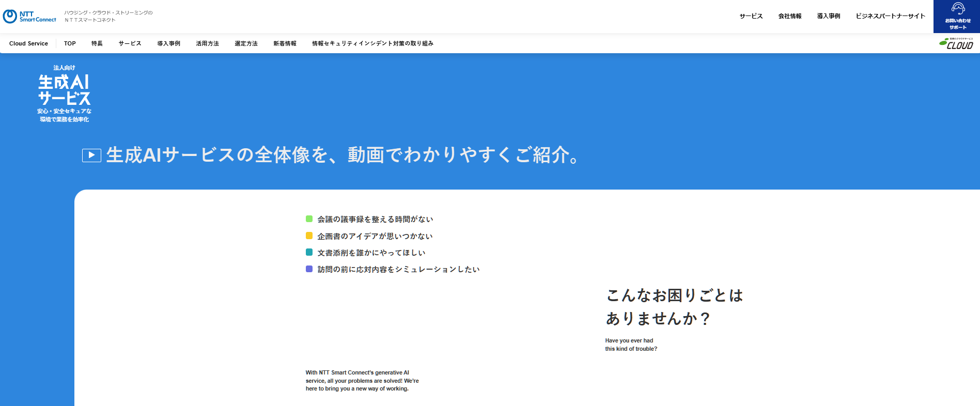Click the text Have you ever had this kind of trouble?
This screenshot has height=406, width=980.
point(631,345)
